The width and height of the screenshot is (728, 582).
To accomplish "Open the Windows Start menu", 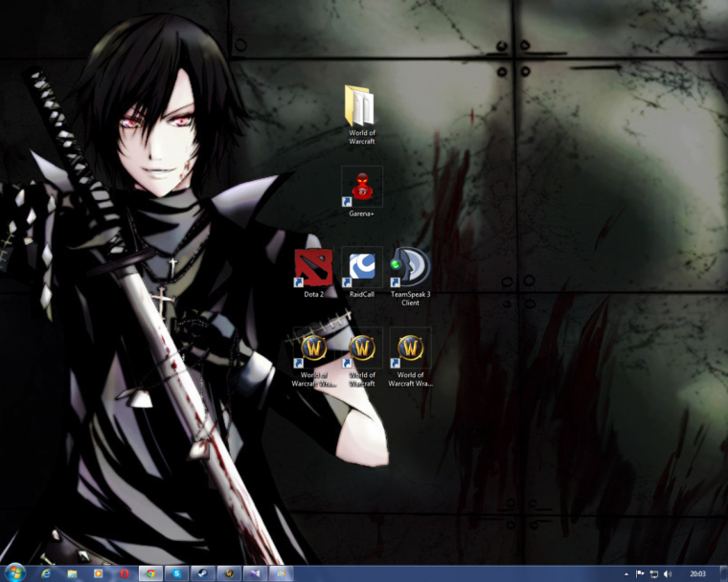I will click(15, 572).
